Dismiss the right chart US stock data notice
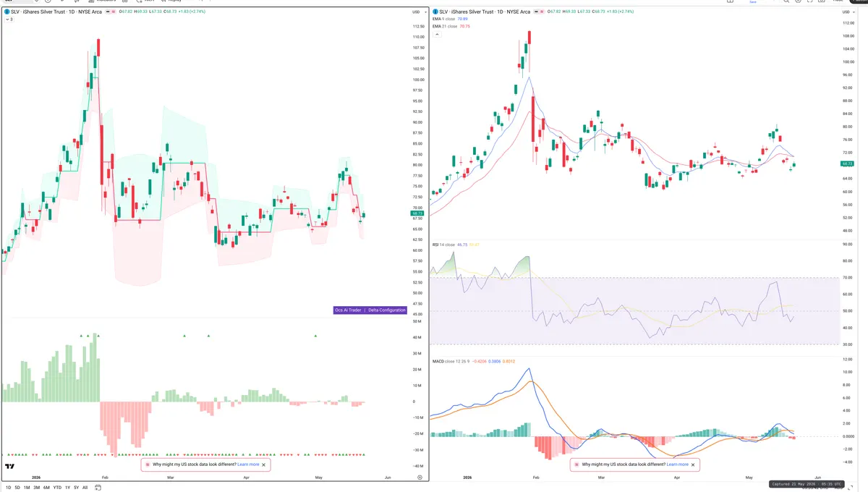The height and width of the screenshot is (492, 868). (693, 465)
